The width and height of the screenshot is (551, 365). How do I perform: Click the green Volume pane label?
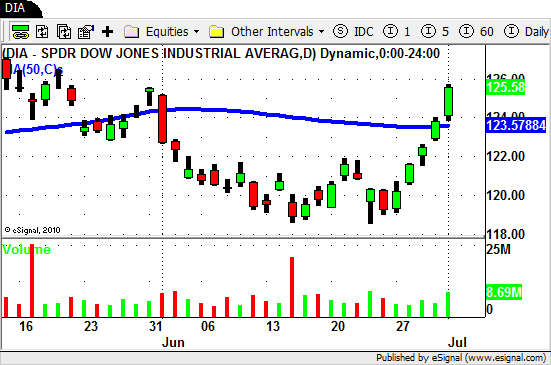coord(26,249)
